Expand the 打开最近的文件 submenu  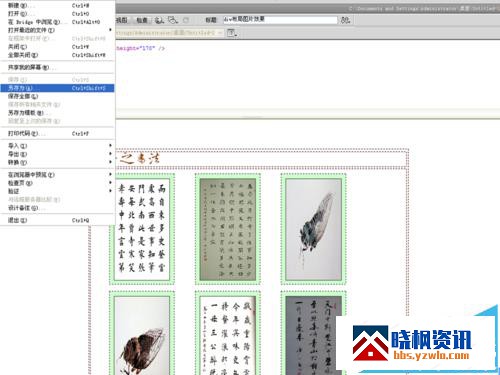point(57,30)
